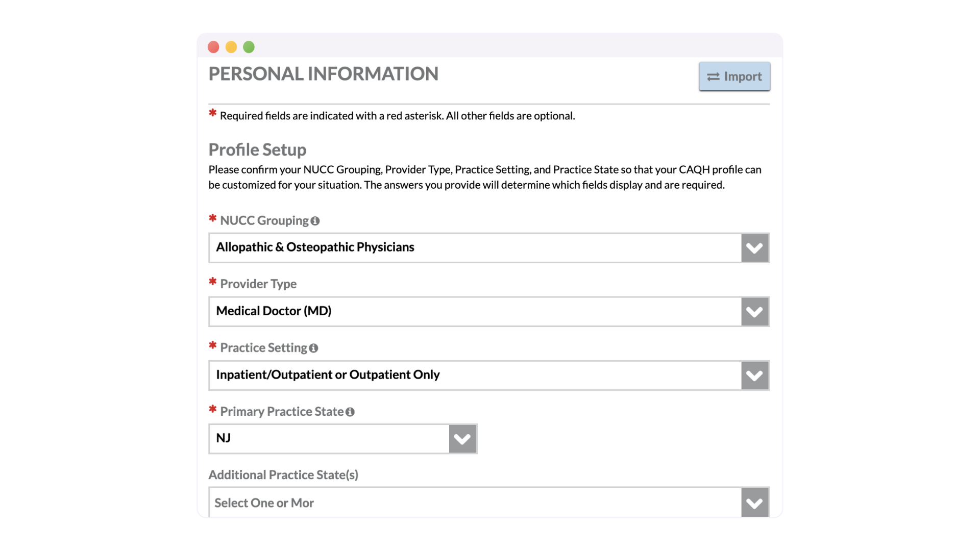Screen dimensions: 980x551
Task: Click the PERSONAL INFORMATION title
Action: pos(323,74)
